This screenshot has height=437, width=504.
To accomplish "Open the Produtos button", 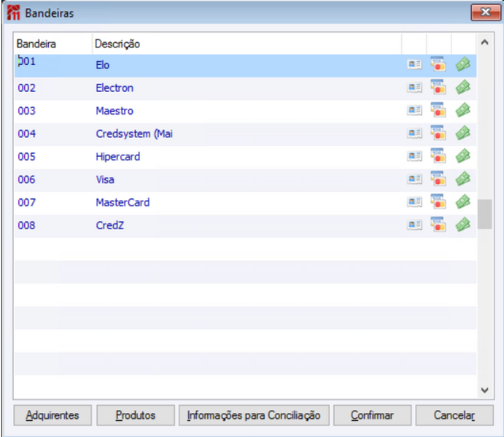I will point(136,415).
